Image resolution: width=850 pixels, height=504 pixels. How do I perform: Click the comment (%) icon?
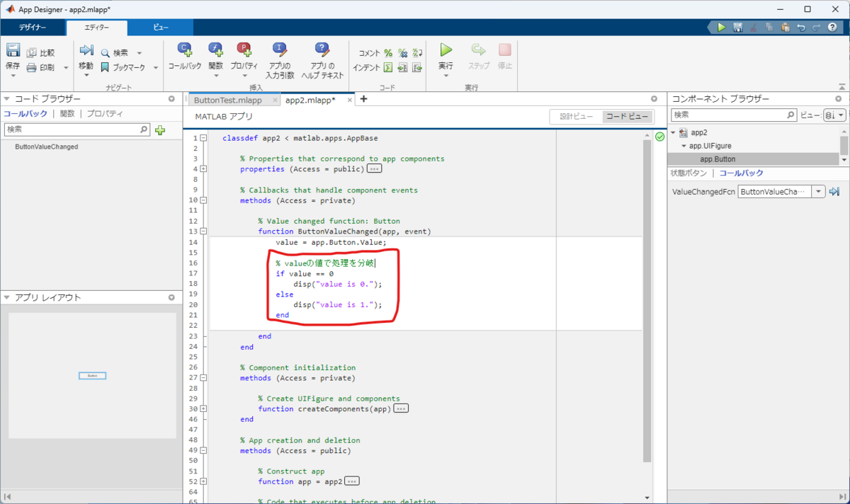click(388, 53)
